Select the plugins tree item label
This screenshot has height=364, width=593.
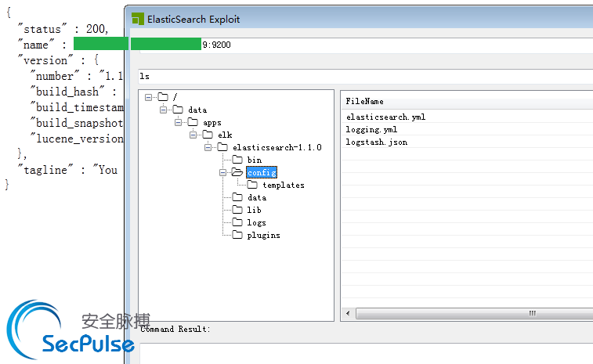pyautogui.click(x=263, y=235)
